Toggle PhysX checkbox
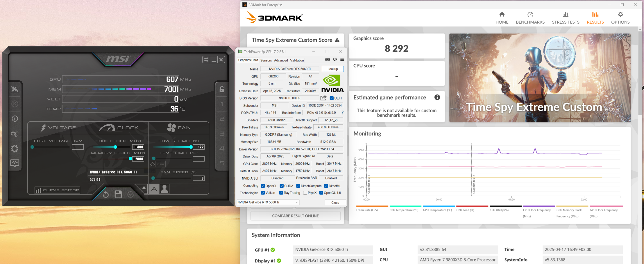This screenshot has width=644, height=264. click(305, 193)
